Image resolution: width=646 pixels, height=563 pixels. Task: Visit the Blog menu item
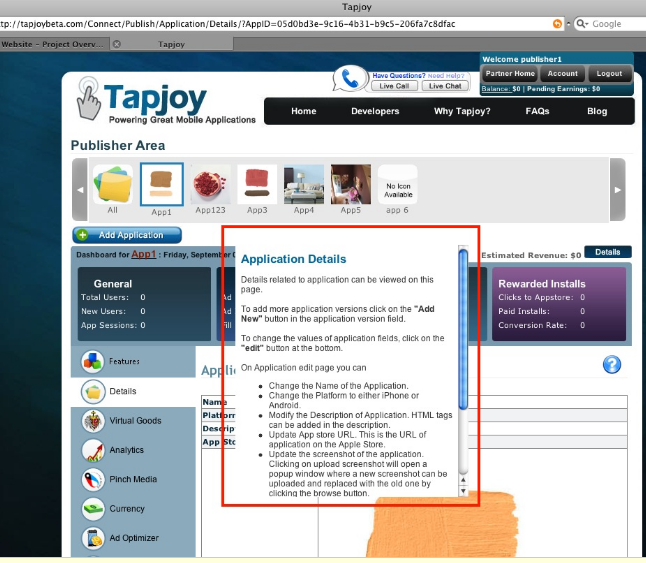pos(597,111)
